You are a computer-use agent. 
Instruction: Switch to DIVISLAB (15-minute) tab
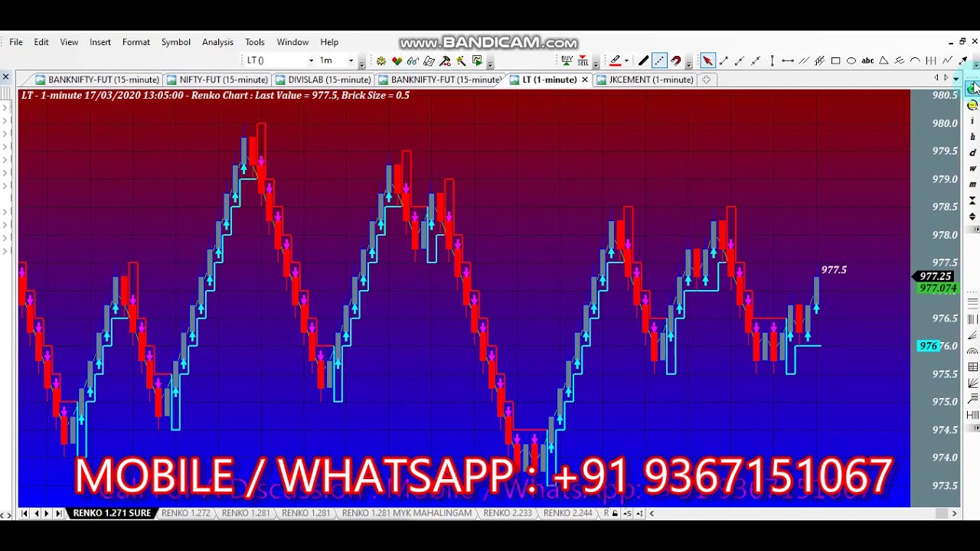point(323,80)
